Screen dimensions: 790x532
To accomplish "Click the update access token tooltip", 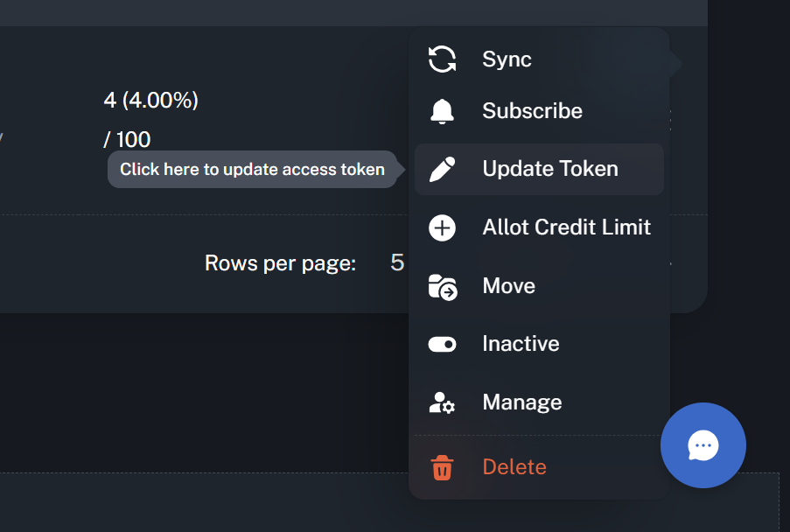I will (252, 170).
